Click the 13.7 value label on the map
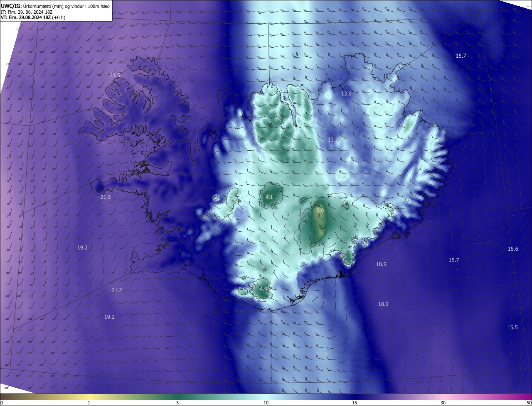Image resolution: width=532 pixels, height=406 pixels. pyautogui.click(x=332, y=140)
